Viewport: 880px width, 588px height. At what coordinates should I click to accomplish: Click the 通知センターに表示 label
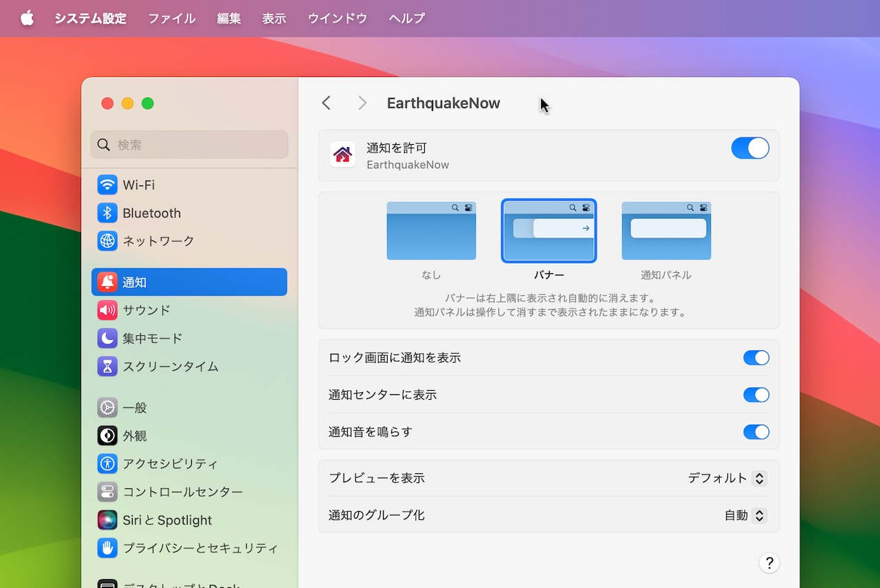point(383,395)
